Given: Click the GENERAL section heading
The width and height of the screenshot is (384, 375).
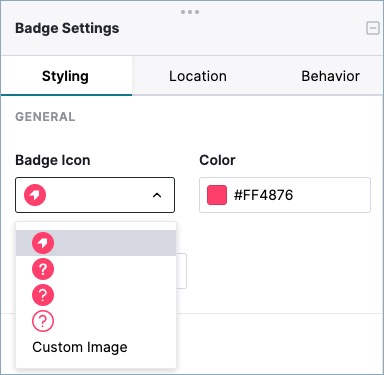Looking at the screenshot, I should [45, 117].
